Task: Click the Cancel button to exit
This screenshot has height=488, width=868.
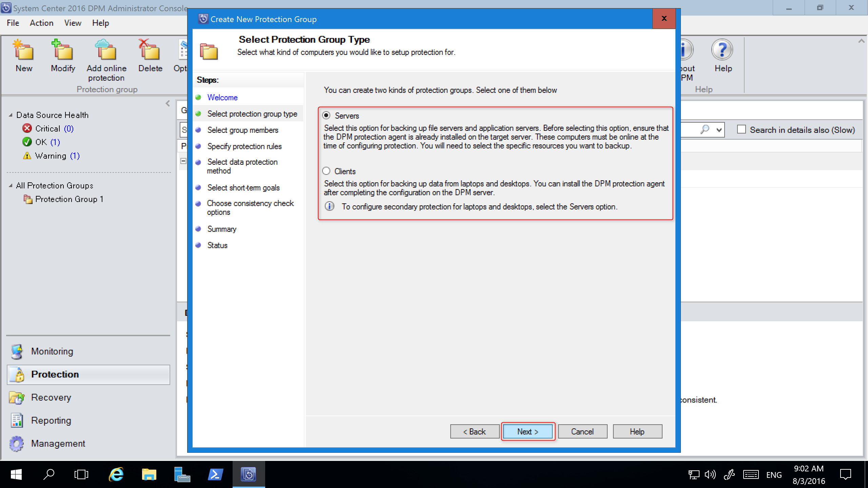Action: (x=583, y=431)
